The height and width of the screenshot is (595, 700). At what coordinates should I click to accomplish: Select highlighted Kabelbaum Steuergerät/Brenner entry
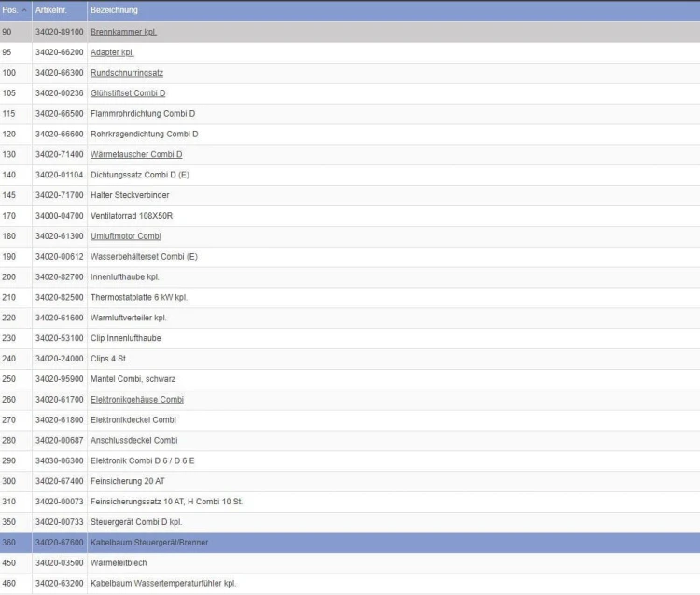coord(149,543)
